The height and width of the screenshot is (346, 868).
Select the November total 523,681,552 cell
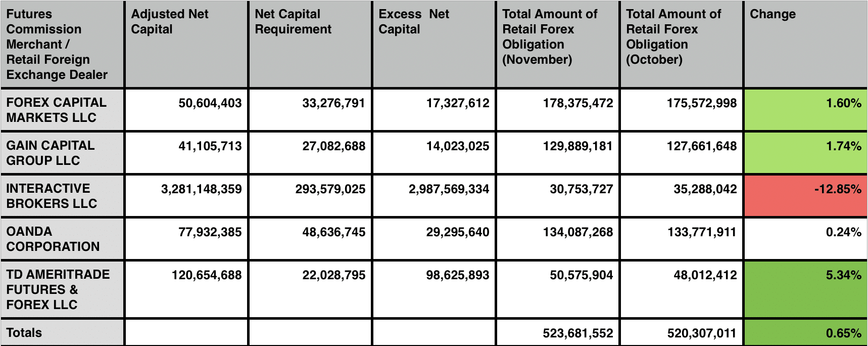coord(577,333)
